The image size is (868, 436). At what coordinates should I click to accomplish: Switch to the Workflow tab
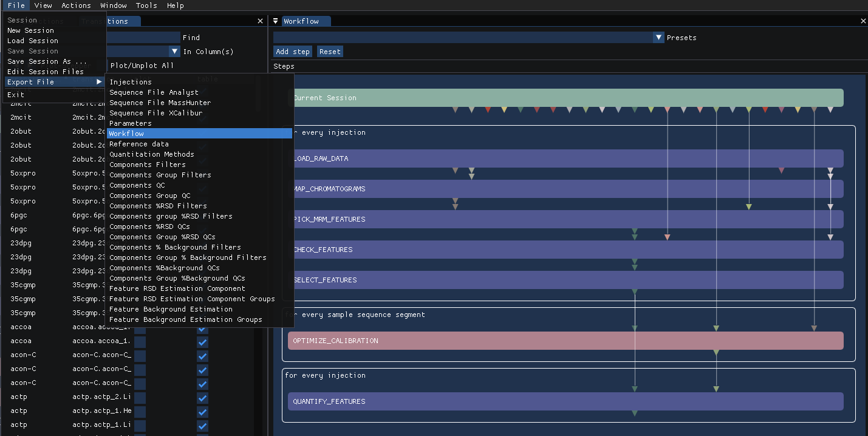[x=305, y=21]
